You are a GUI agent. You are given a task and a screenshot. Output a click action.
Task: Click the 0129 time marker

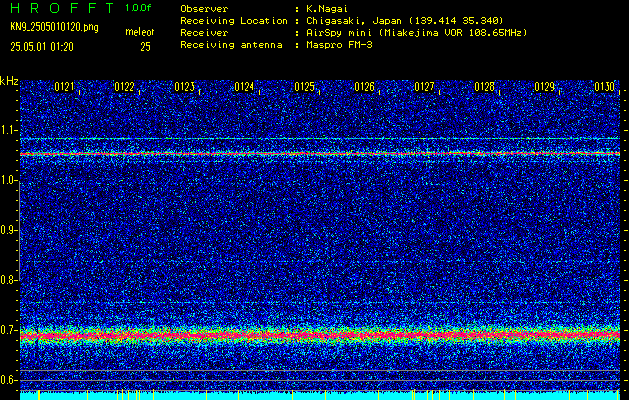point(545,87)
